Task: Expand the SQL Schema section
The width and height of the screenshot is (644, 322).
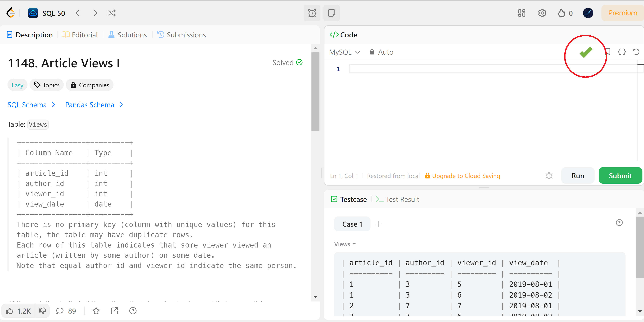Action: click(31, 105)
